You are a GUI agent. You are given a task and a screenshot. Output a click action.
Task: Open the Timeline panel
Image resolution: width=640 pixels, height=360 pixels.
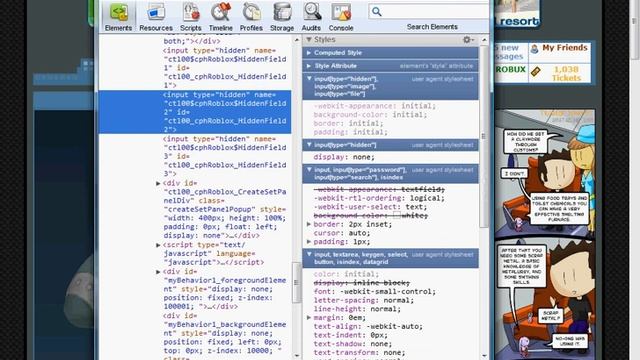click(220, 17)
